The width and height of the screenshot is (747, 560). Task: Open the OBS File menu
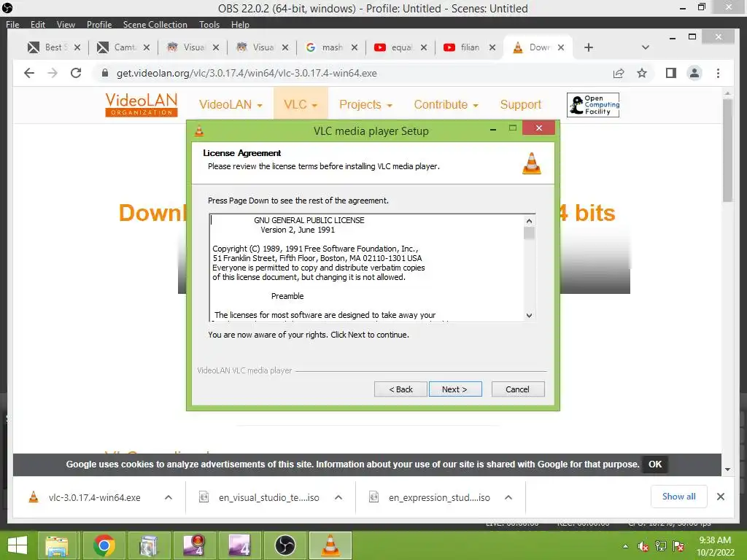13,24
